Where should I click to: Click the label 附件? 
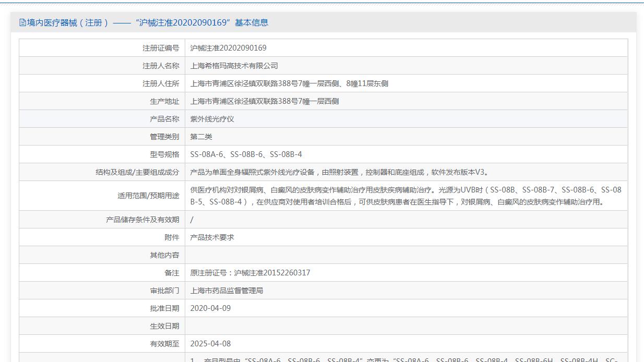[172, 237]
